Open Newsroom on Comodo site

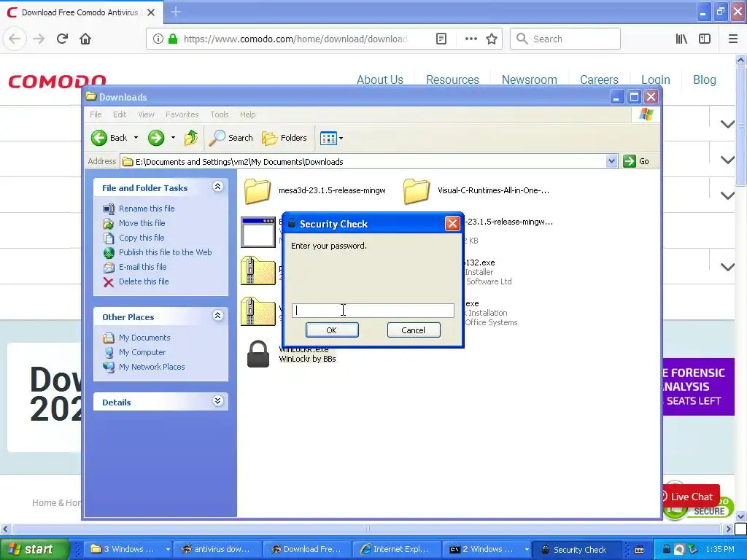click(530, 79)
